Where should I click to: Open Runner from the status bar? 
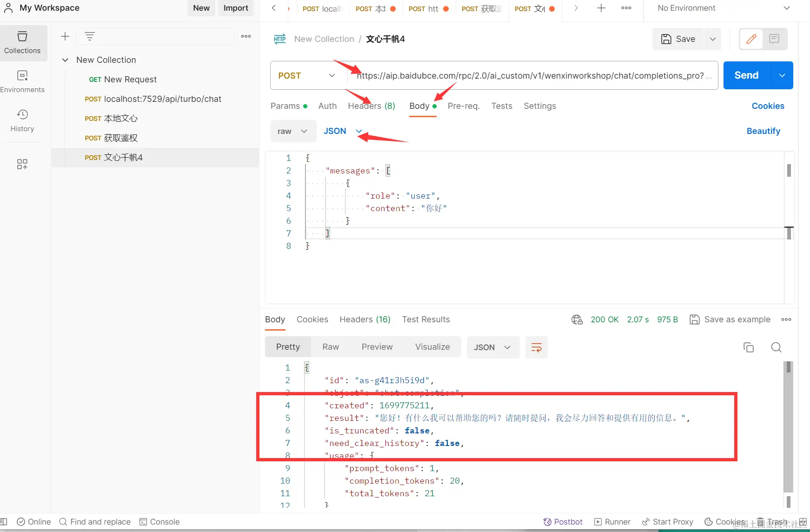[612, 522]
